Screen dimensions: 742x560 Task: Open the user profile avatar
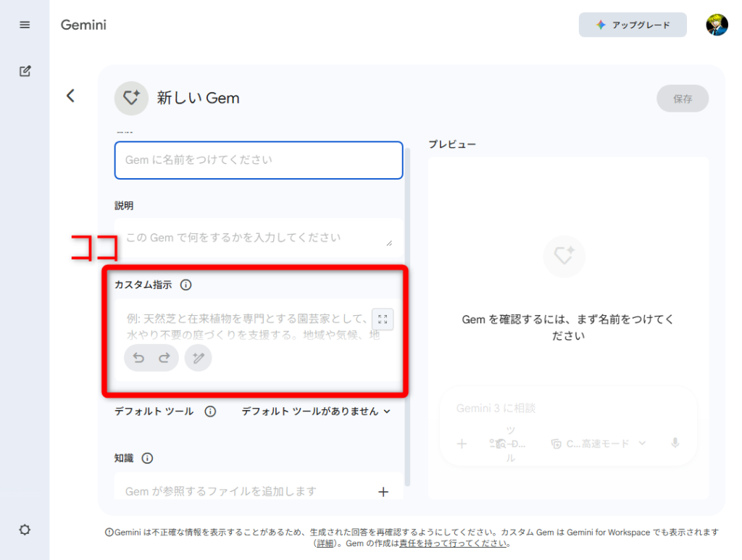pyautogui.click(x=717, y=25)
